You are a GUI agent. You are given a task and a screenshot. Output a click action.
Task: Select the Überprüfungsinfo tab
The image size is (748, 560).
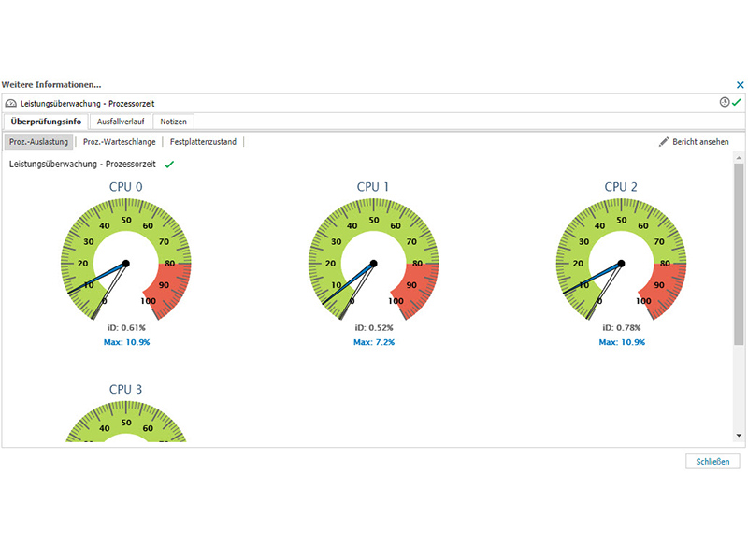click(x=46, y=122)
